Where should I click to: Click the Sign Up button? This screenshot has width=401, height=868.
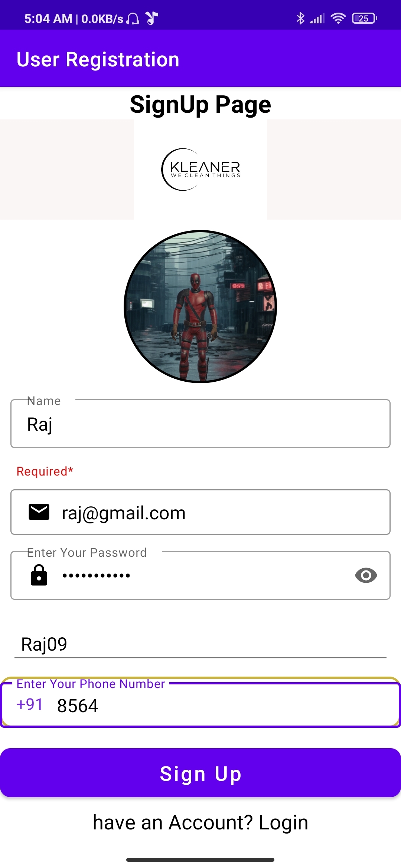[200, 773]
